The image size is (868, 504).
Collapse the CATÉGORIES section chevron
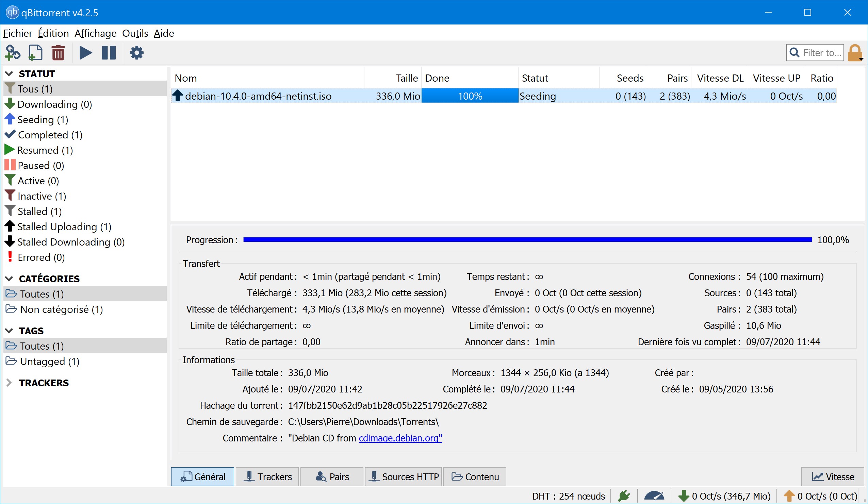10,279
